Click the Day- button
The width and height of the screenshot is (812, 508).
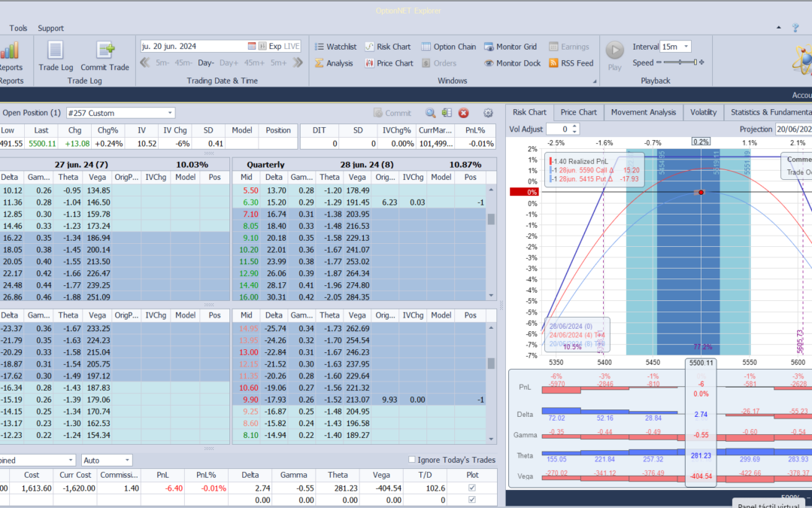pyautogui.click(x=205, y=63)
